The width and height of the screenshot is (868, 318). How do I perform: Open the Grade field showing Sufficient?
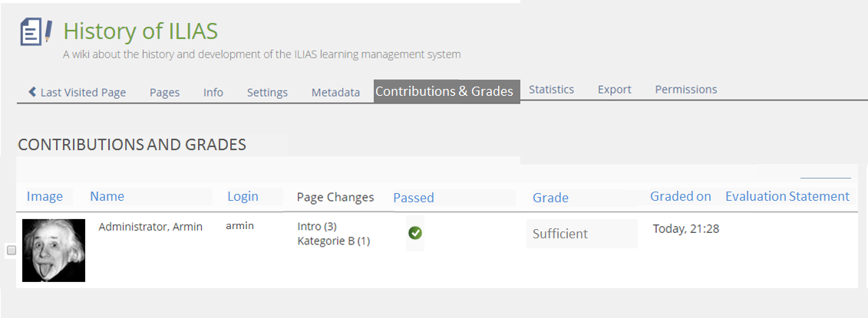(x=582, y=234)
